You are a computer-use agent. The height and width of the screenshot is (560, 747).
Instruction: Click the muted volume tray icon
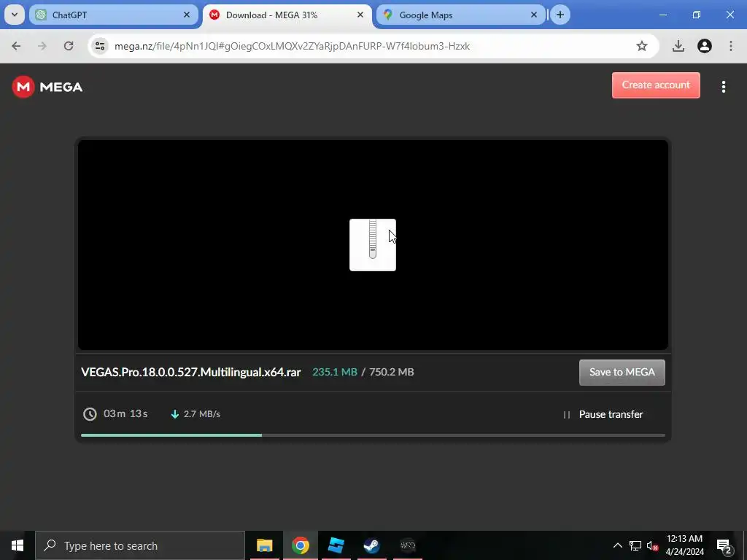[x=652, y=545]
